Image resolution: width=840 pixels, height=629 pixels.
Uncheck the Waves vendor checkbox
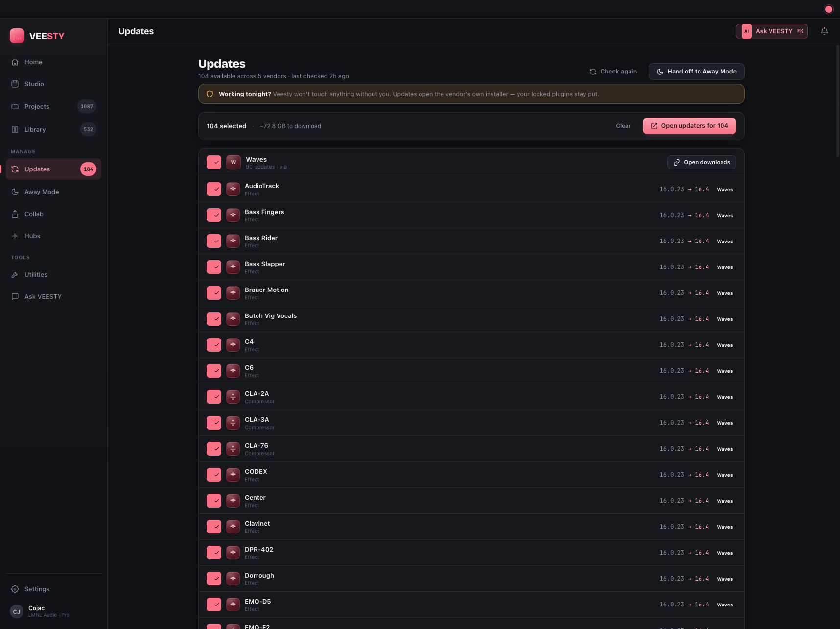tap(214, 162)
